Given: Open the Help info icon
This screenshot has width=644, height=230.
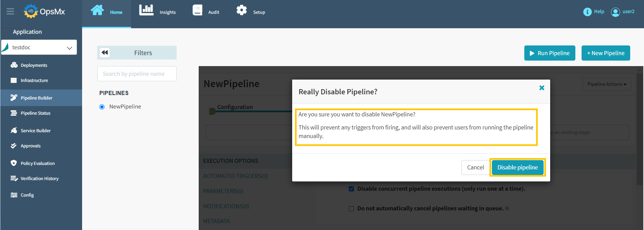Looking at the screenshot, I should (588, 11).
